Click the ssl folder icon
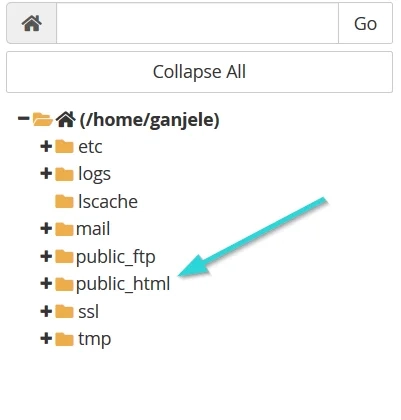 point(64,312)
